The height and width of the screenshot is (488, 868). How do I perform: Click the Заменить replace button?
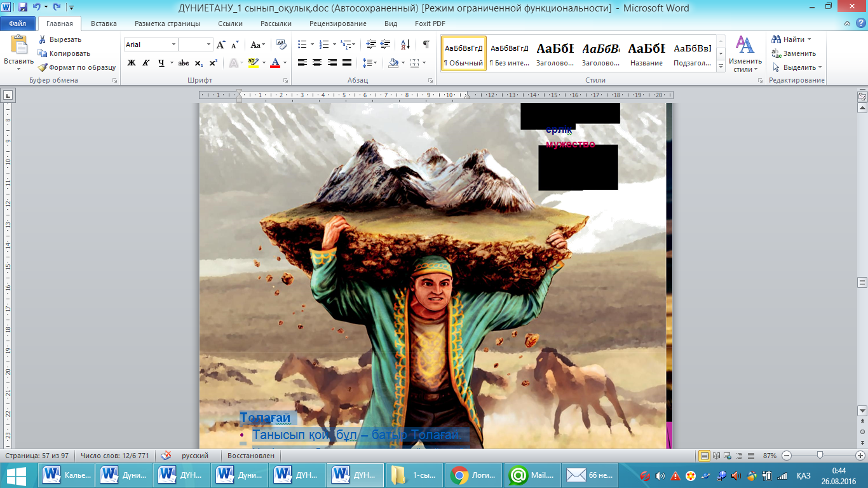click(798, 53)
